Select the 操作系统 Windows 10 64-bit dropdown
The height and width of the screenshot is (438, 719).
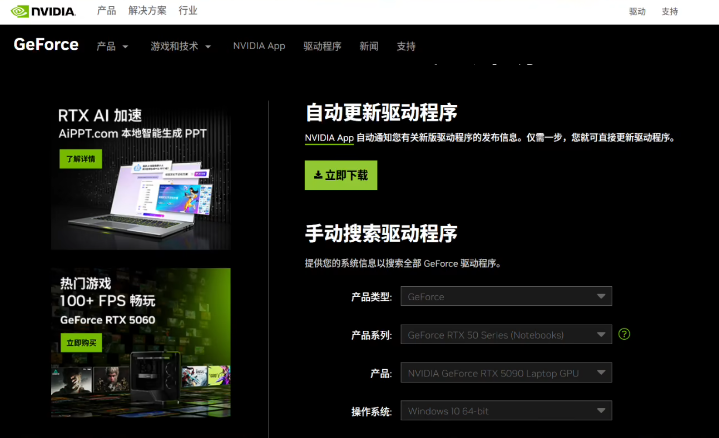(505, 410)
